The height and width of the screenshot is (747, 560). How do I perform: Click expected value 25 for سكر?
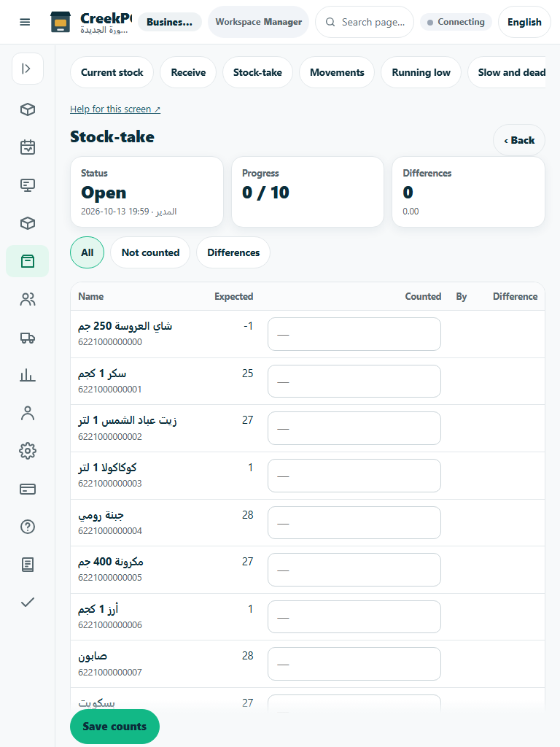pyautogui.click(x=248, y=373)
